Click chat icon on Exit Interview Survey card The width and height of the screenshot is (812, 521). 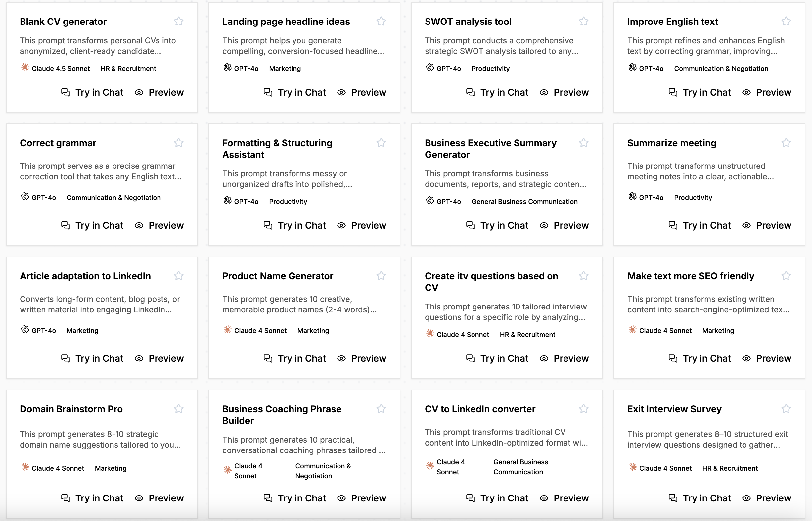coord(673,498)
